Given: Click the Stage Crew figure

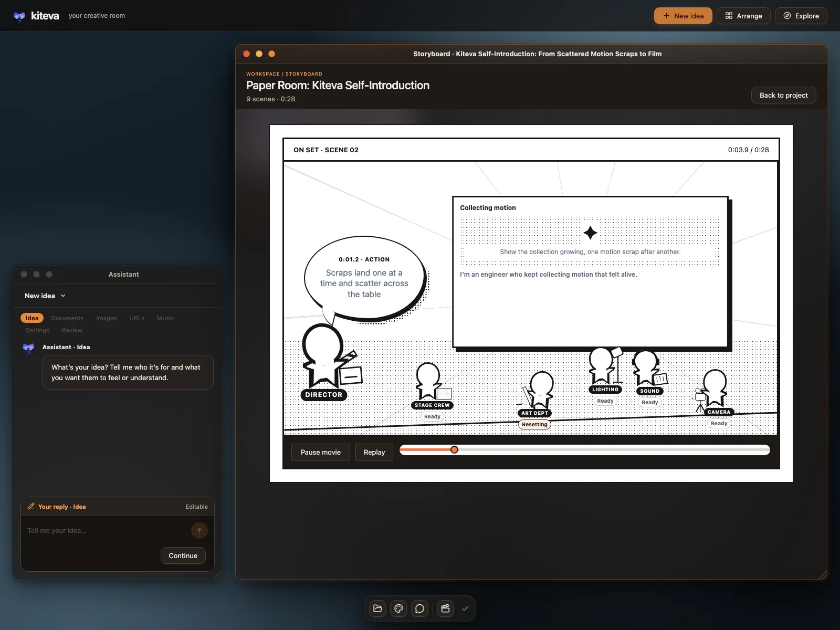Looking at the screenshot, I should click(429, 382).
